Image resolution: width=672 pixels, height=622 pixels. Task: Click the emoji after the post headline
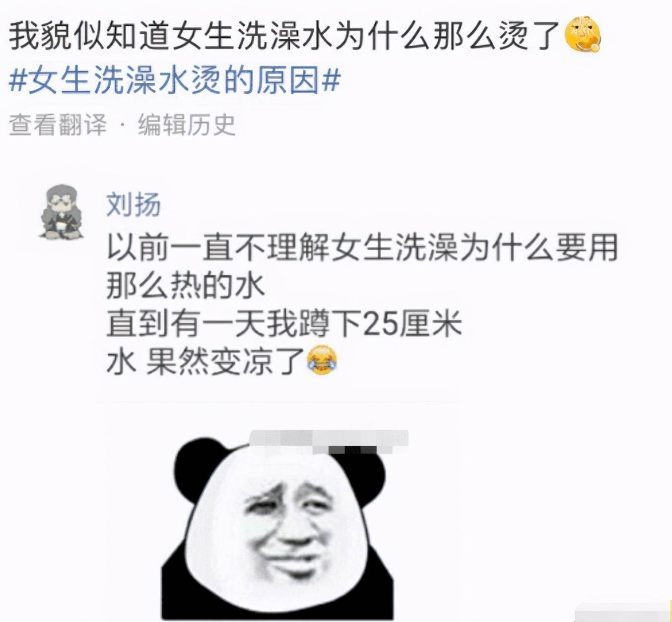583,34
